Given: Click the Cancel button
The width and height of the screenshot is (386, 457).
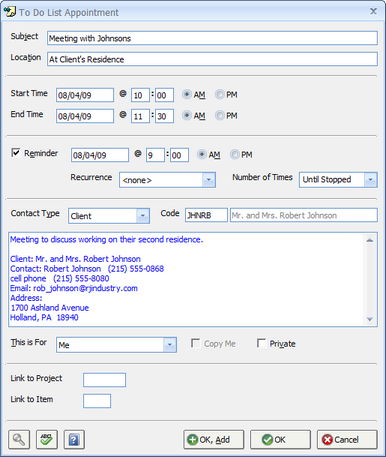Looking at the screenshot, I should [347, 440].
